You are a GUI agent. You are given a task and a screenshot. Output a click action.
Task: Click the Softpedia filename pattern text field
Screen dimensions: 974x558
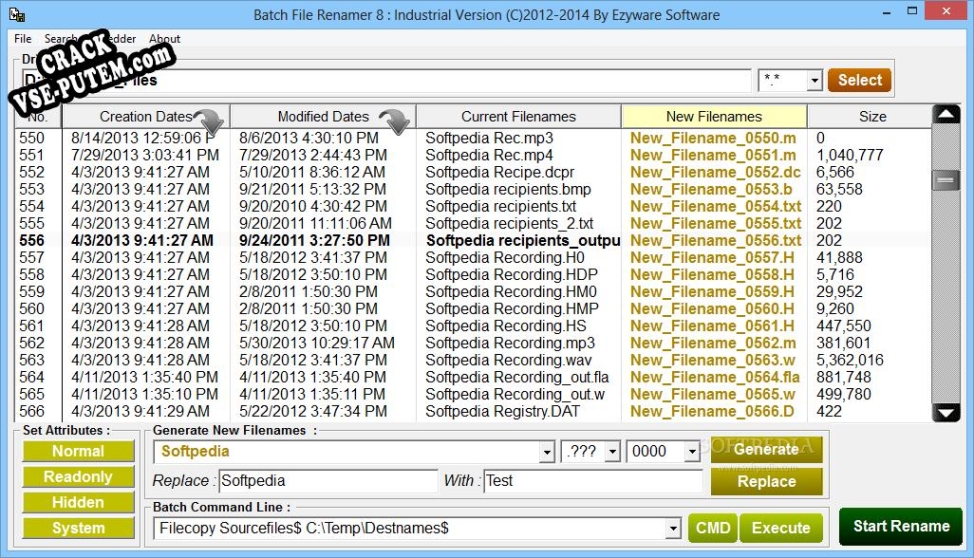[347, 452]
